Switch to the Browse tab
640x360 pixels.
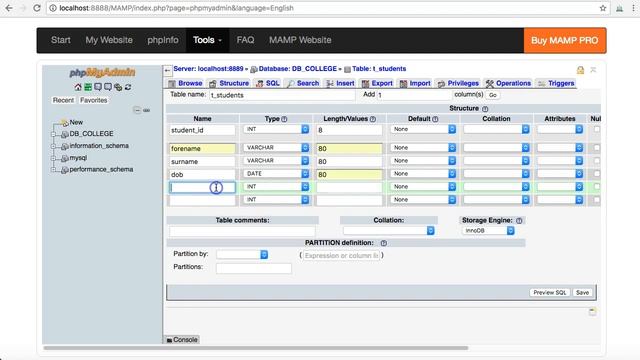(x=186, y=83)
